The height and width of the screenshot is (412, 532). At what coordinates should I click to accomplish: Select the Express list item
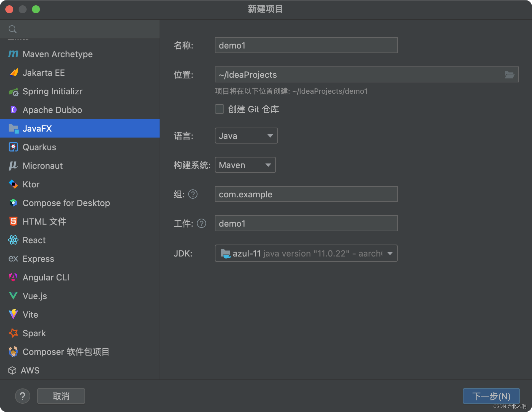(x=80, y=258)
